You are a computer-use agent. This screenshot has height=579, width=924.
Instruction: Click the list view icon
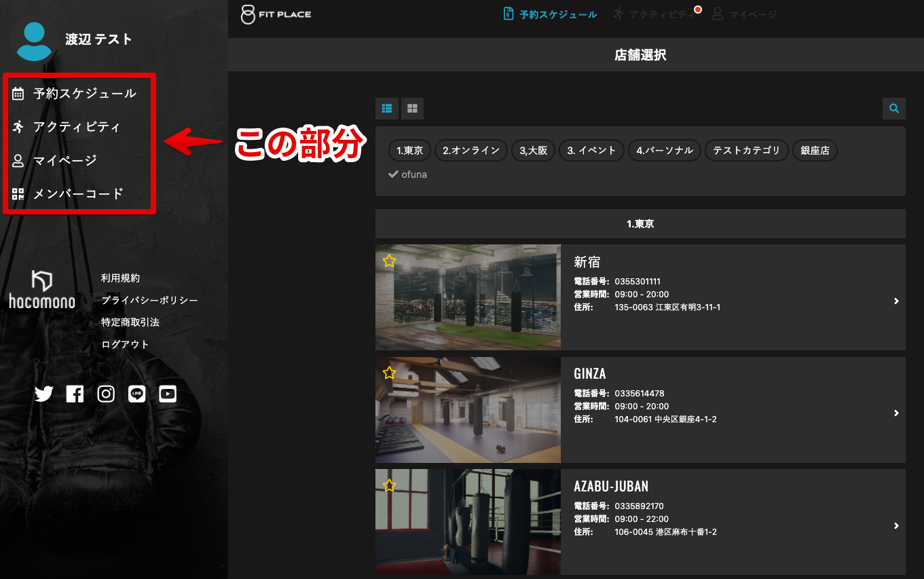pos(387,108)
